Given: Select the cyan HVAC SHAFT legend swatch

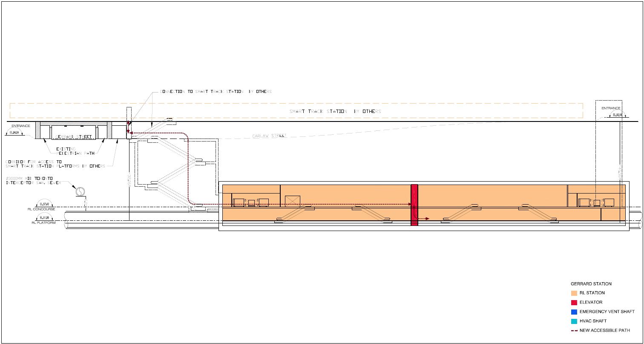Looking at the screenshot, I should tap(574, 321).
